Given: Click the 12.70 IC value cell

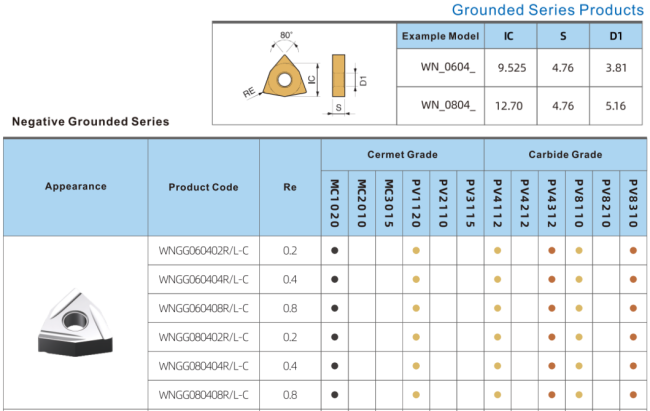Looking at the screenshot, I should coord(509,104).
